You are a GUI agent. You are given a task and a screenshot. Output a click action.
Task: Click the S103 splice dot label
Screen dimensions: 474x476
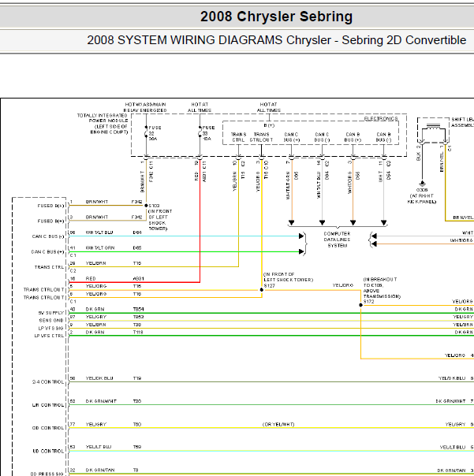pos(154,206)
